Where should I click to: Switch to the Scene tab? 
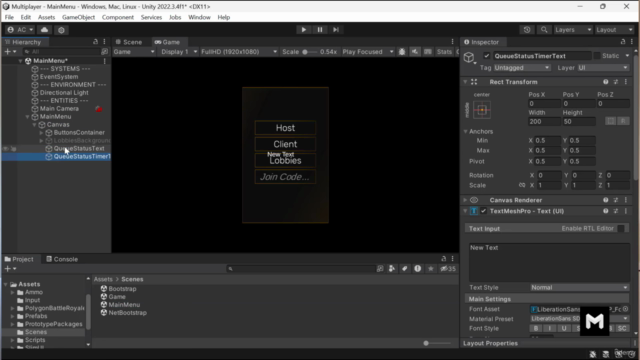pos(129,42)
